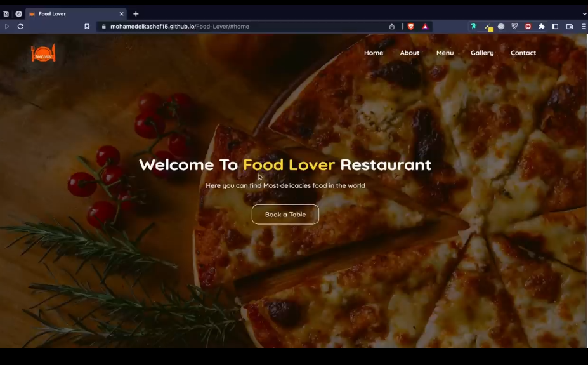Reload the current page
This screenshot has height=365, width=588.
click(21, 27)
